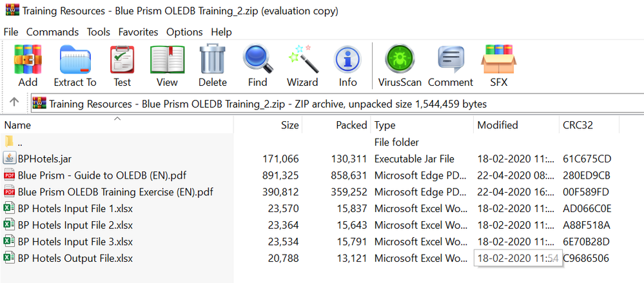Open the Find magnifier tool
Image resolution: width=644 pixels, height=283 pixels.
[258, 59]
